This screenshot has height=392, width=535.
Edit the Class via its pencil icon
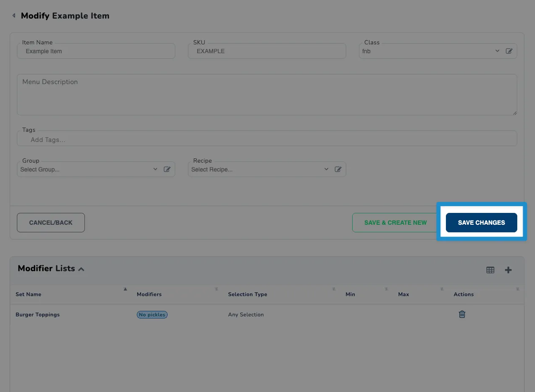(x=509, y=51)
